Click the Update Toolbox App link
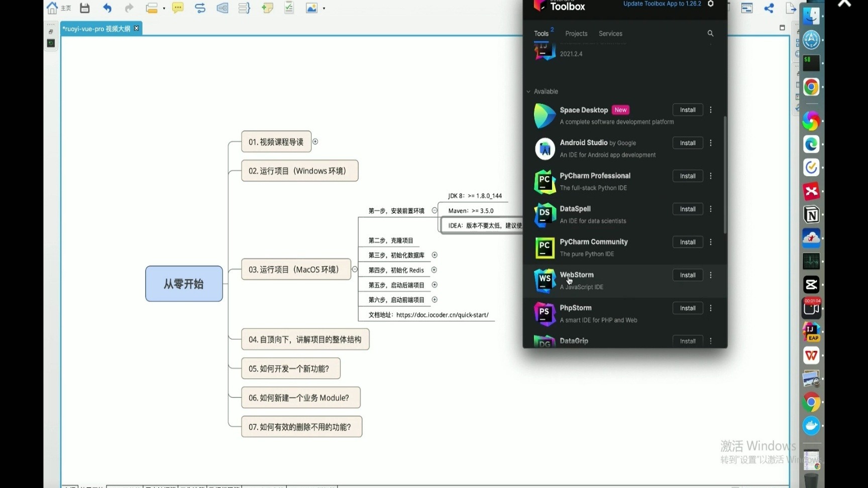Viewport: 868px width, 488px height. coord(661,4)
